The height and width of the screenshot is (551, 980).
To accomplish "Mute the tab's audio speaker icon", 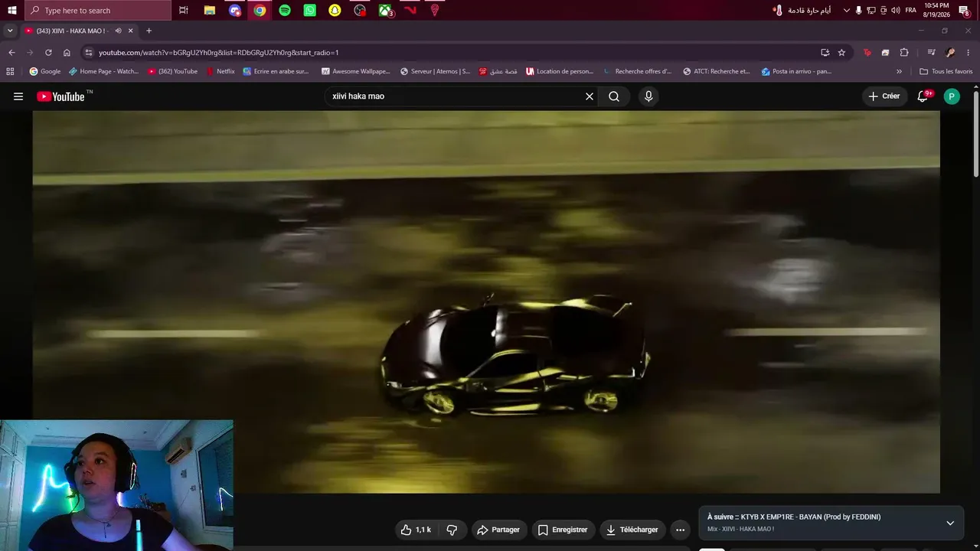I will (x=118, y=31).
